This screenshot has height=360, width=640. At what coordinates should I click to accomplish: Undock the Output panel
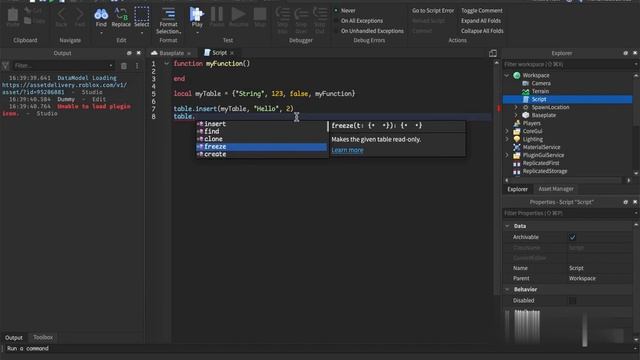[x=129, y=53]
